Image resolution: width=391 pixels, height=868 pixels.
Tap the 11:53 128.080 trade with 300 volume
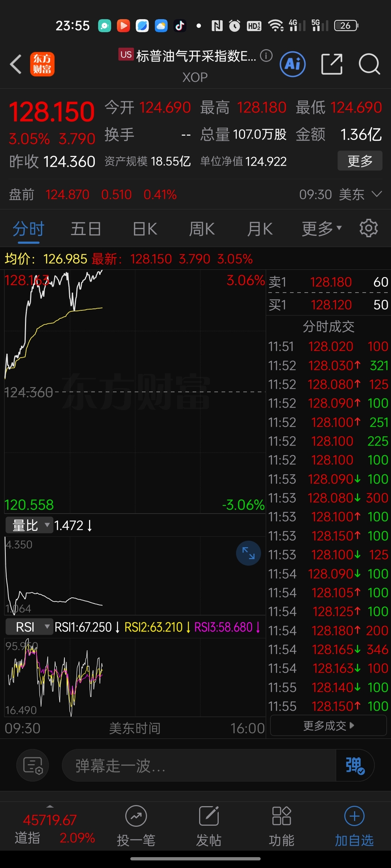point(328,498)
